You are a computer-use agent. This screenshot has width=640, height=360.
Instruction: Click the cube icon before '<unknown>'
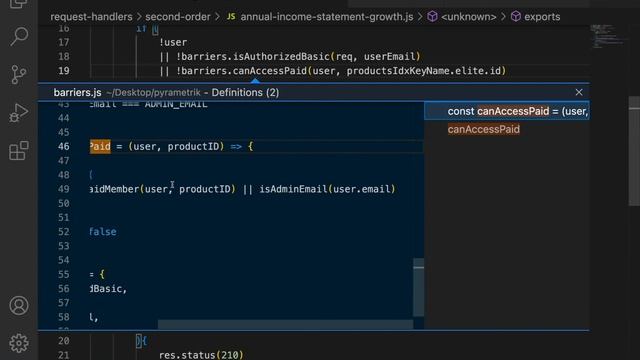point(432,17)
